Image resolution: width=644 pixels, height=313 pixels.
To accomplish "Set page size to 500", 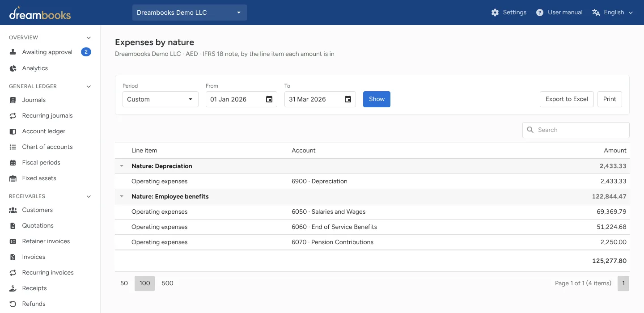I will pyautogui.click(x=168, y=283).
